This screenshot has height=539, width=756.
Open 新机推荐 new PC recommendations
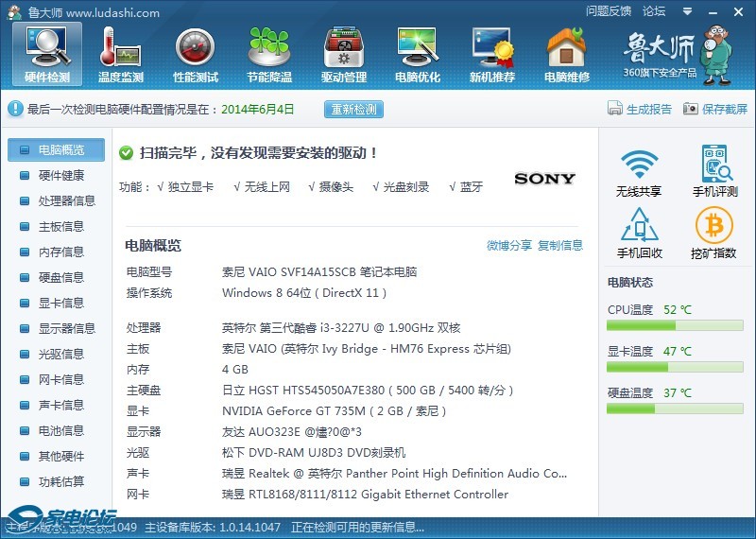(x=491, y=55)
